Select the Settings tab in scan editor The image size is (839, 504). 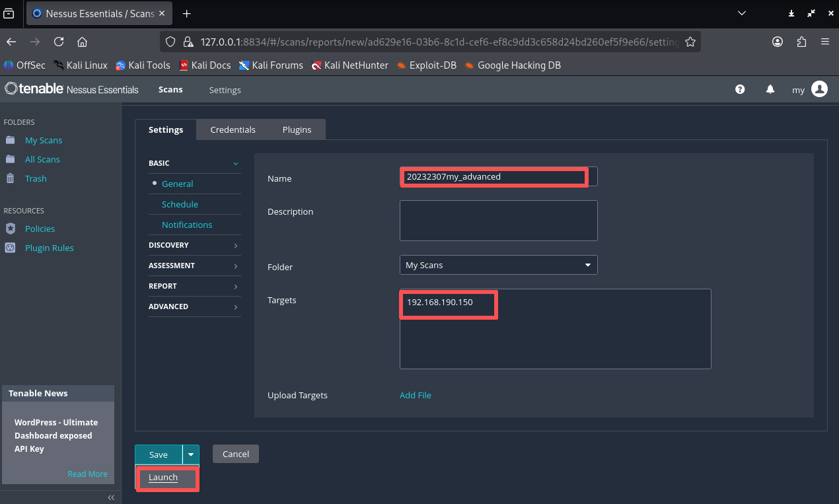coord(166,129)
